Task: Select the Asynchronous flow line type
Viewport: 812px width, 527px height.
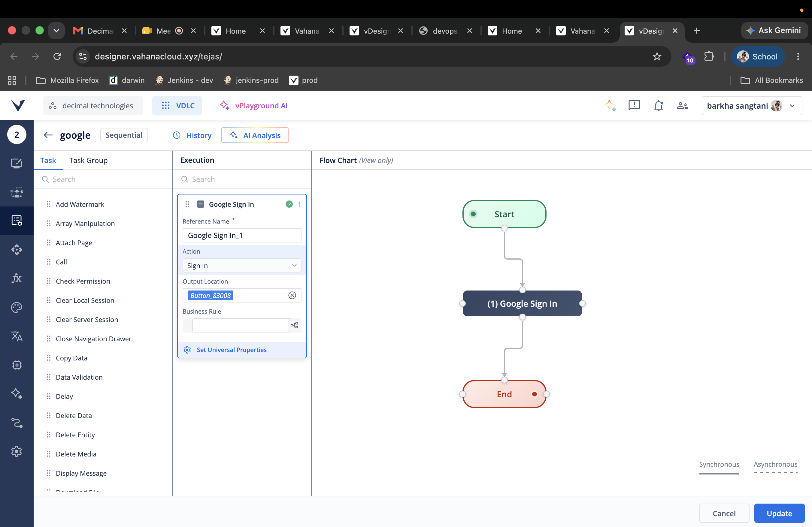Action: pyautogui.click(x=775, y=464)
